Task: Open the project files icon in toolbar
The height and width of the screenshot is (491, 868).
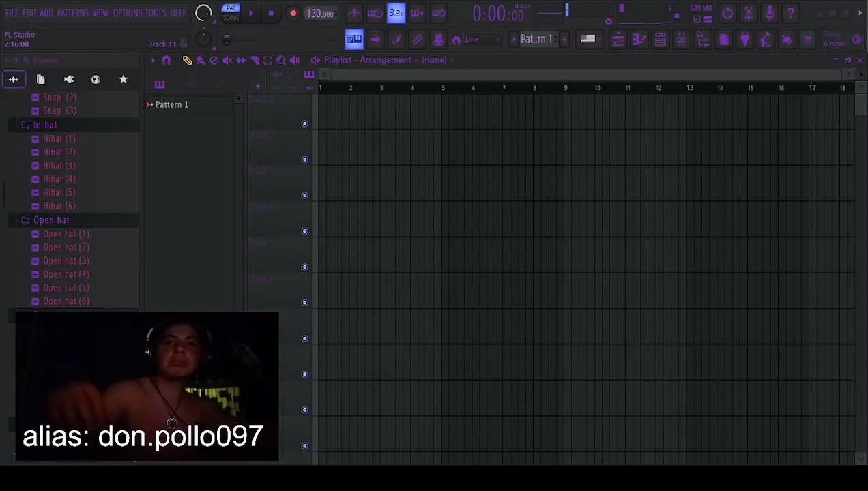Action: [724, 40]
